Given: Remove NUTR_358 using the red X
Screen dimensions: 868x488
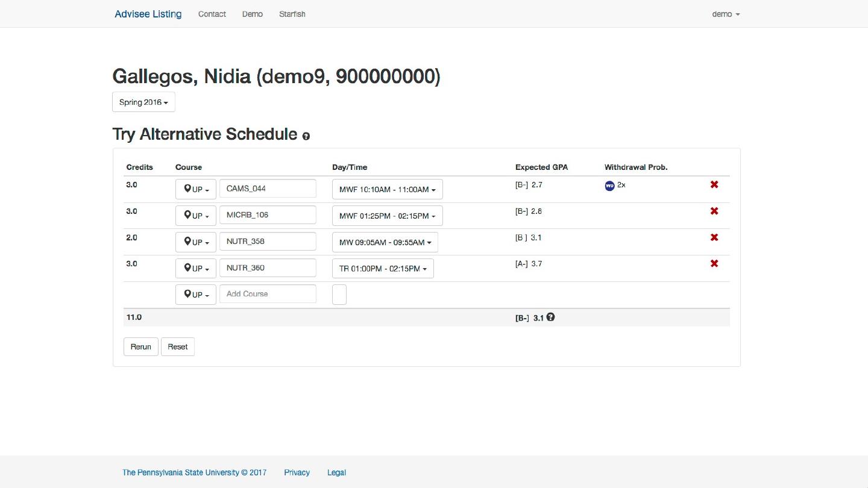Looking at the screenshot, I should click(x=714, y=237).
